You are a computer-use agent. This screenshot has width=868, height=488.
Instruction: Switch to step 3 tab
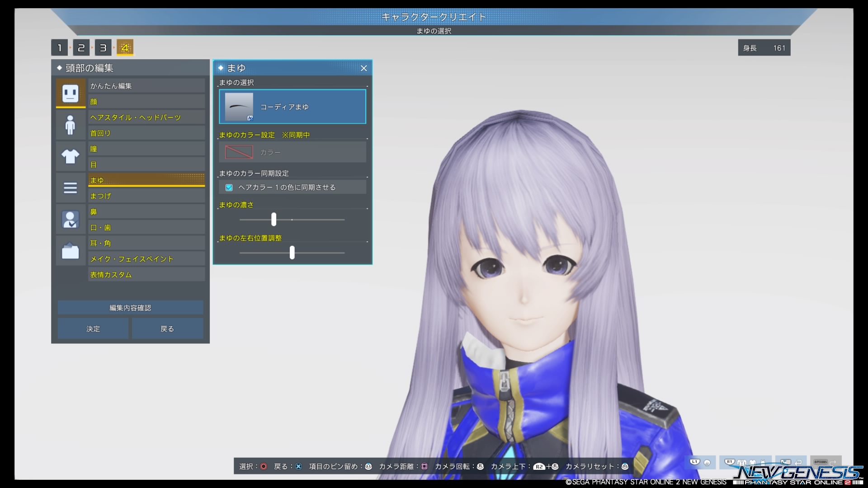click(103, 47)
